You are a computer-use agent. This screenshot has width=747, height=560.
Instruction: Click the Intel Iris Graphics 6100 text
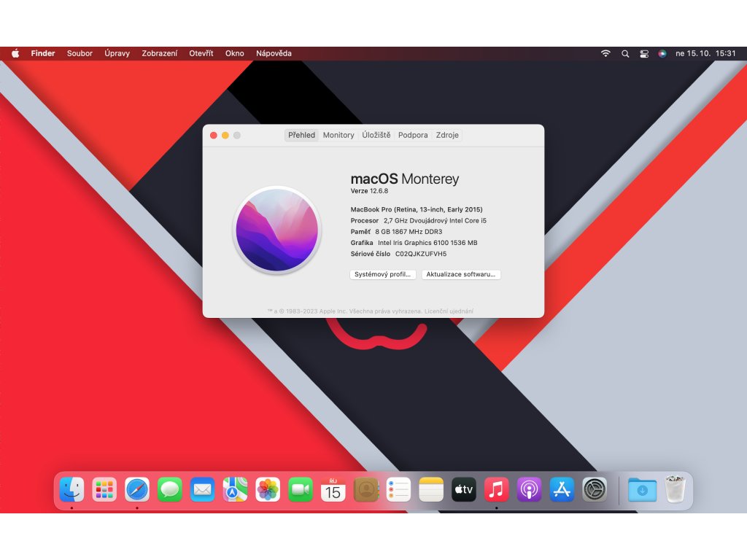[427, 243]
